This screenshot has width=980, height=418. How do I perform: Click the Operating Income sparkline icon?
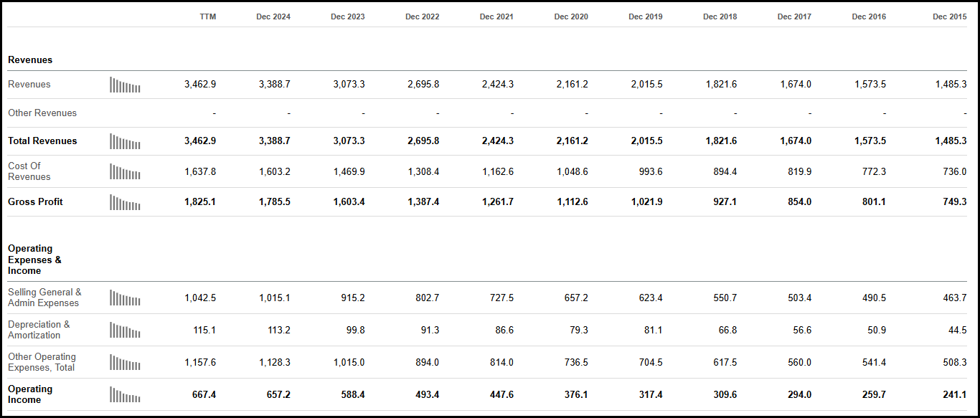point(125,394)
